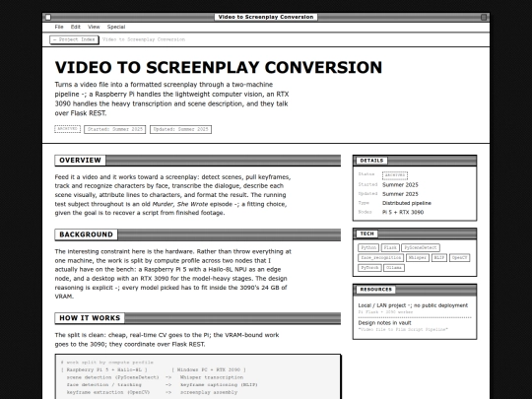Open the 'Design notes in vault' resource
The width and height of the screenshot is (532, 399).
384,323
